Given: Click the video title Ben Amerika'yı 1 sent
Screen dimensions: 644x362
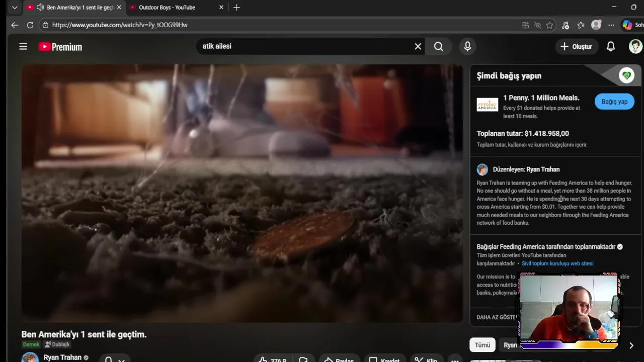Looking at the screenshot, I should [84, 334].
